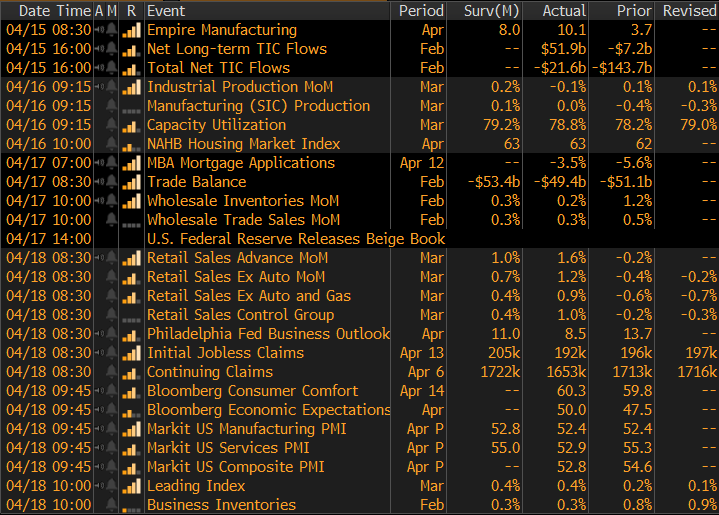
Task: Click the speaker icon in the Trade Balance row
Action: pos(99,182)
